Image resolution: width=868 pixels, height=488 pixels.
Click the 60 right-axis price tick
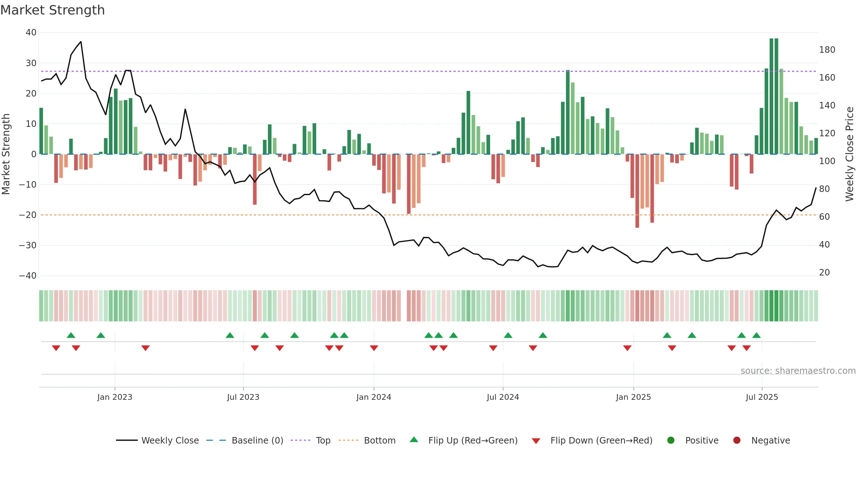pos(825,217)
